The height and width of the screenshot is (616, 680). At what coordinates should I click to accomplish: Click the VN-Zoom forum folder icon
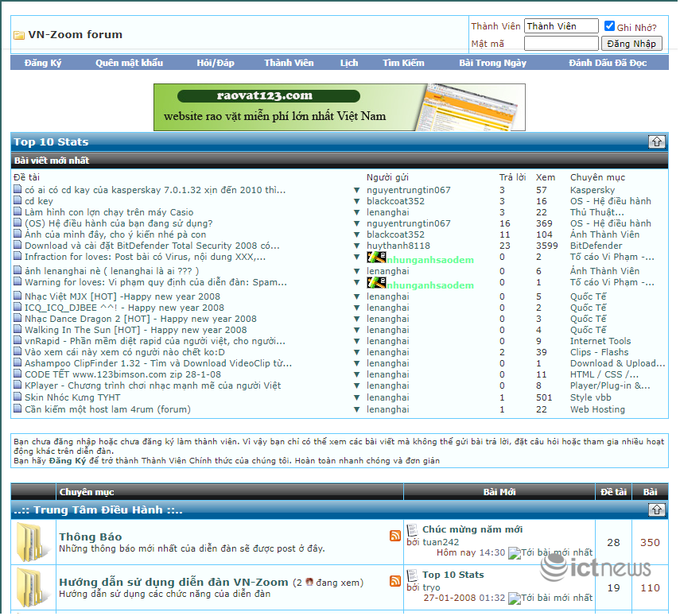pos(18,35)
